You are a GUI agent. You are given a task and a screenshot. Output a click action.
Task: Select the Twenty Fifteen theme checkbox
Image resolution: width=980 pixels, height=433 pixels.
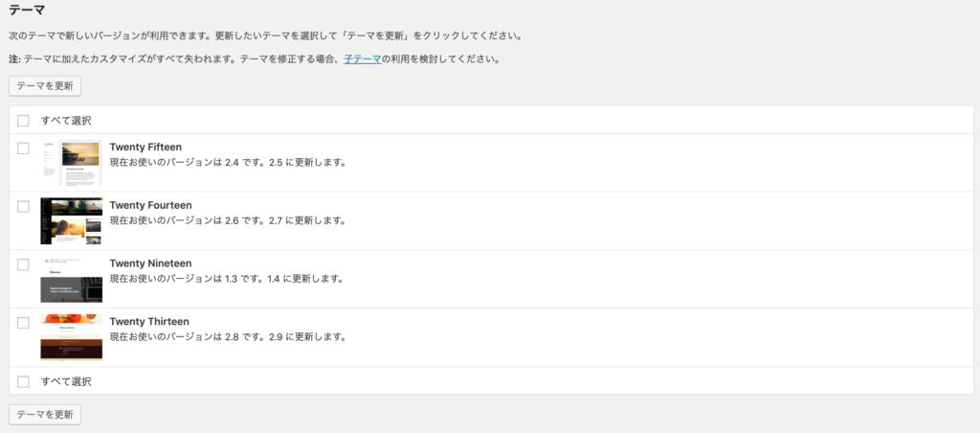point(23,148)
